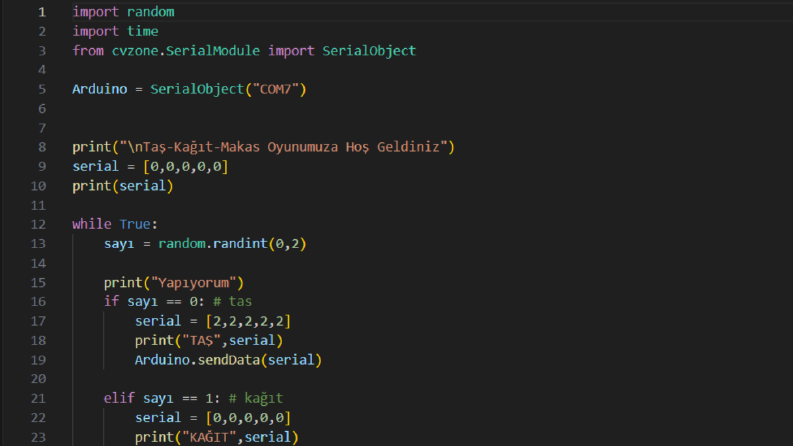Click 'randint' on line 13
The width and height of the screenshot is (793, 446).
pos(240,244)
